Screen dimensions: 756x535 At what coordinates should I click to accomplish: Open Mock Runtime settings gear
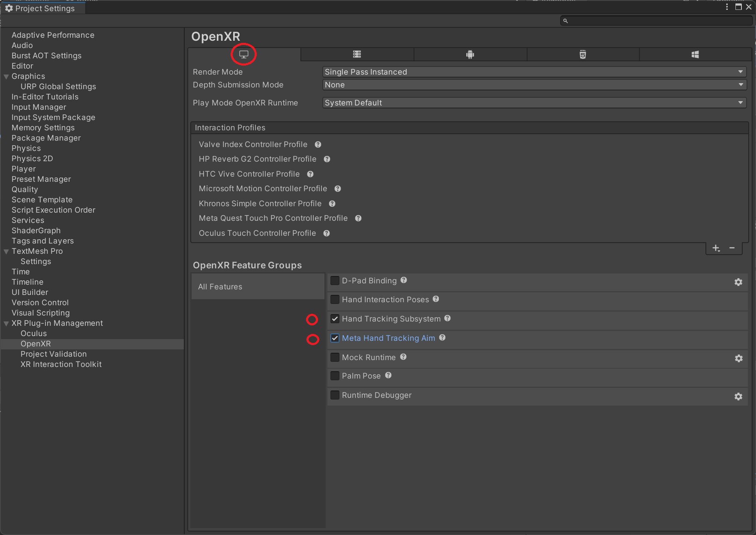738,358
